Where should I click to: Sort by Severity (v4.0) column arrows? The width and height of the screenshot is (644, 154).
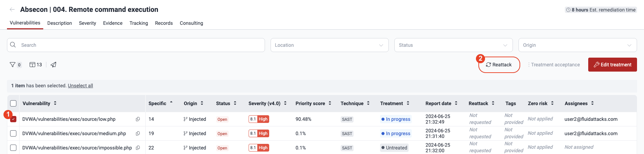(285, 103)
